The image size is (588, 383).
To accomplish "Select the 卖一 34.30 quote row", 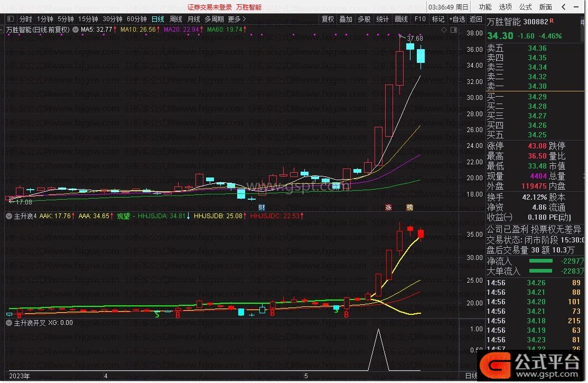I will pyautogui.click(x=535, y=86).
